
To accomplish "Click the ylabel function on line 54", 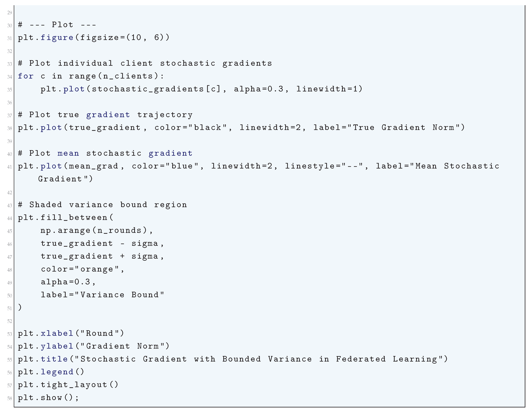I will coord(57,346).
